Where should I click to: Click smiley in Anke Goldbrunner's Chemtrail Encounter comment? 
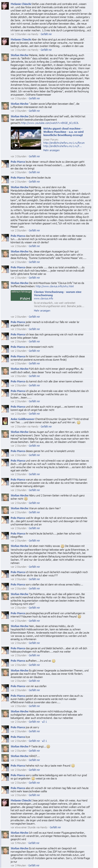point(78,422)
